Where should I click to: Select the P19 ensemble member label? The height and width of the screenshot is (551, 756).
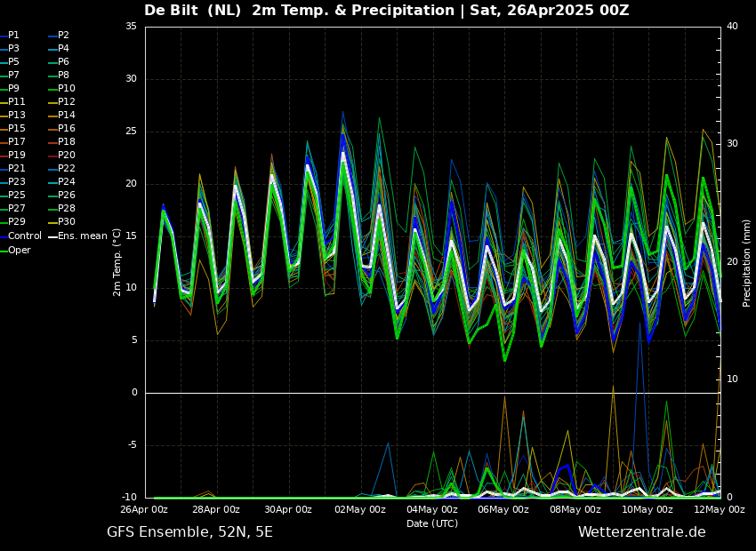pos(12,156)
